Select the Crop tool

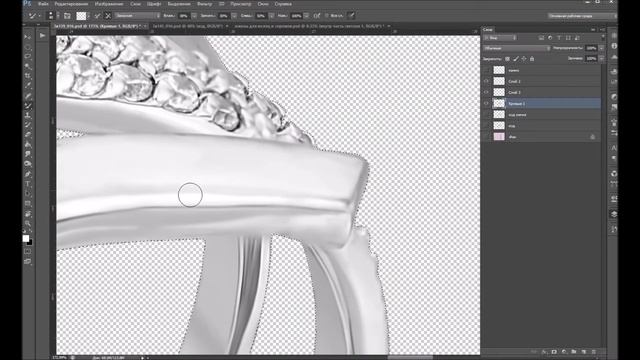click(x=28, y=76)
